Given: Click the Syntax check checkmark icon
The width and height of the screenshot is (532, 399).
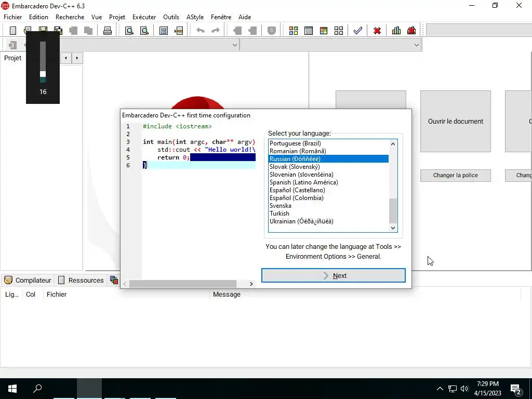Looking at the screenshot, I should tap(357, 31).
